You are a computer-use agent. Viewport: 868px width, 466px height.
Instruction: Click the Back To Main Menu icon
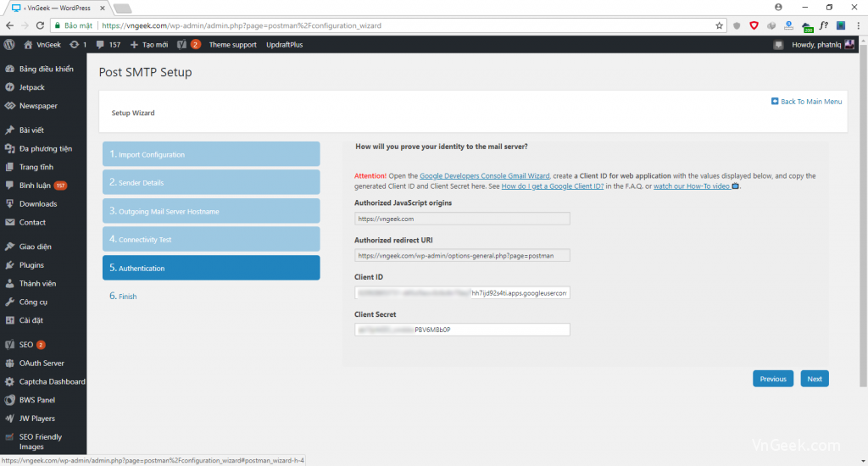tap(775, 102)
